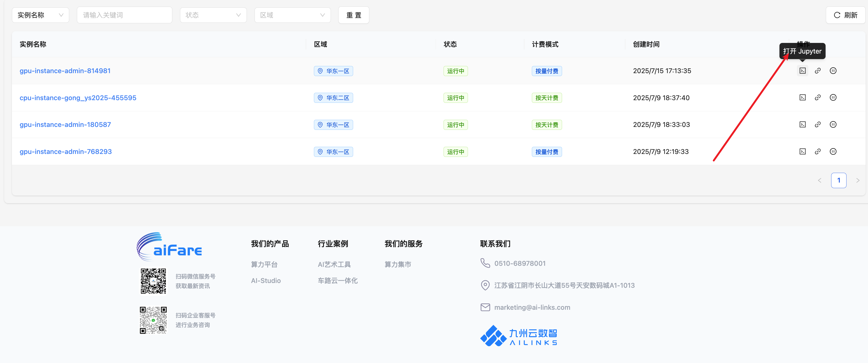Click the location pin in 华东二区 tag

(x=321, y=98)
